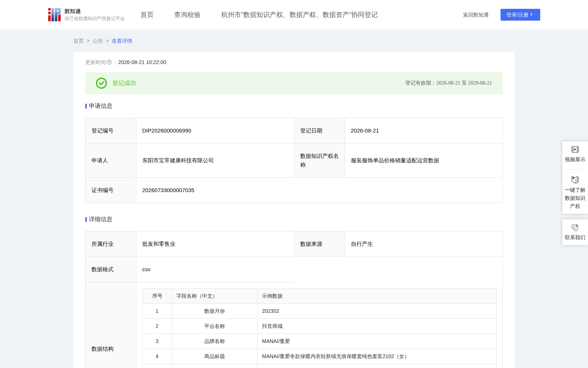Screen dimensions: 588x368
Task: Click 查看详情 in the breadcrumb
Action: point(122,41)
